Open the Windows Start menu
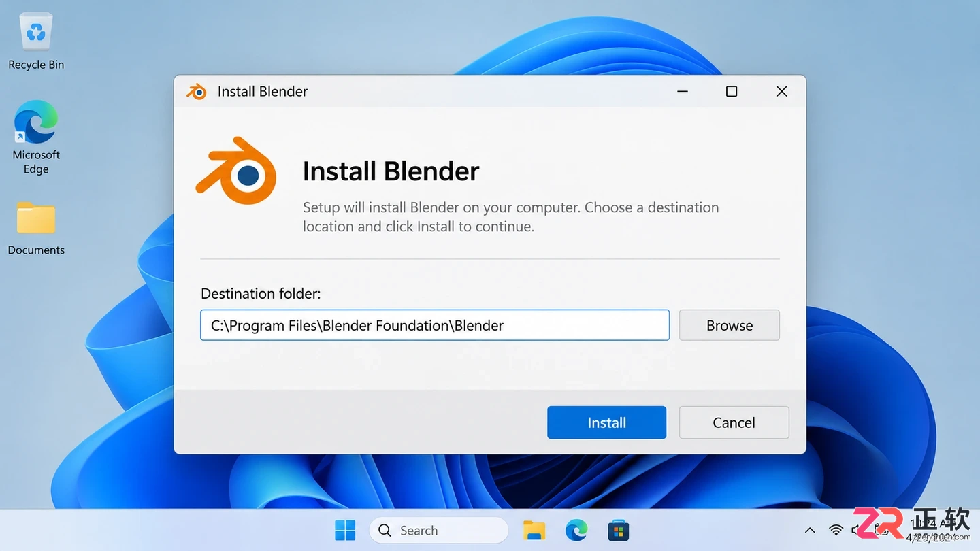 (x=345, y=531)
